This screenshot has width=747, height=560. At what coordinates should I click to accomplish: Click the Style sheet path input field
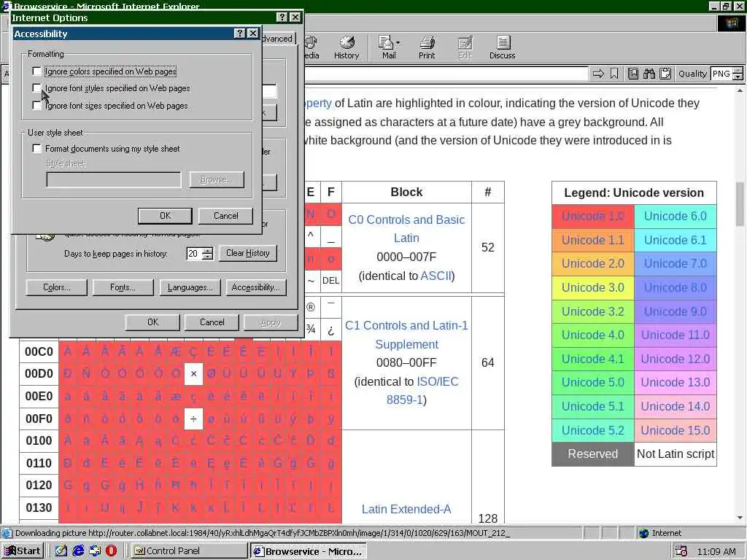click(x=114, y=179)
